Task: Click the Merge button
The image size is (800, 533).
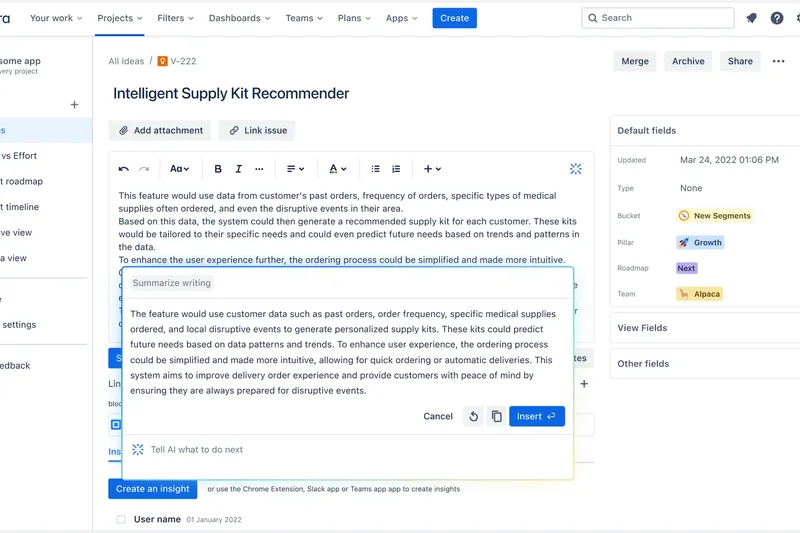Action: [635, 61]
